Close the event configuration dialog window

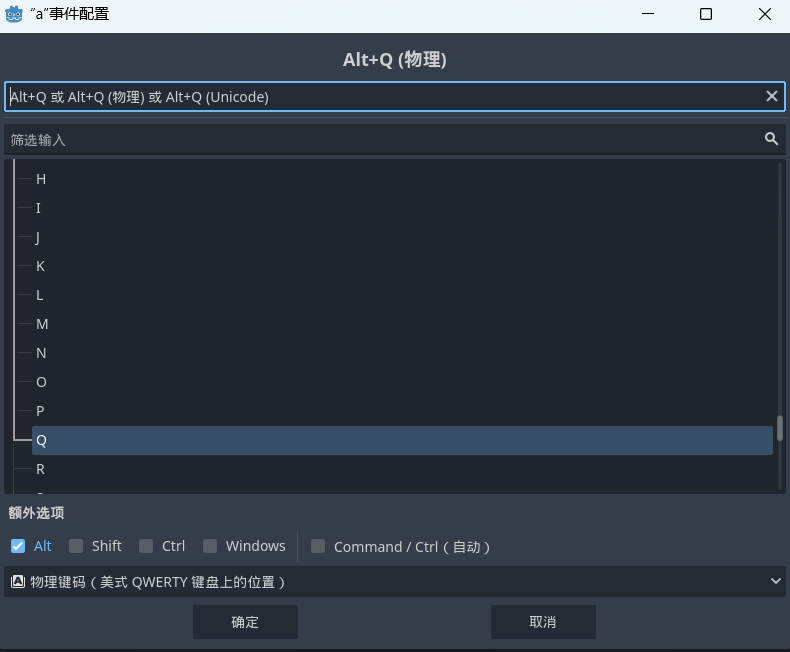coord(764,14)
